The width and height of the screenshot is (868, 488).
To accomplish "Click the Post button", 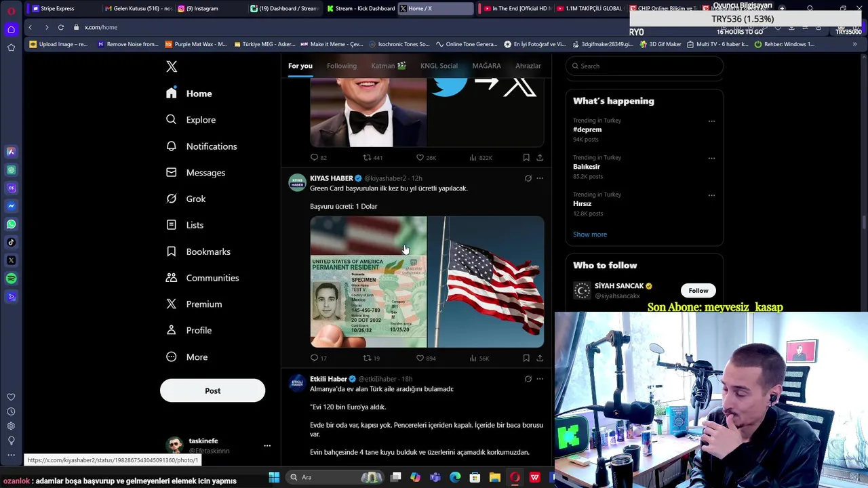I will tap(212, 390).
